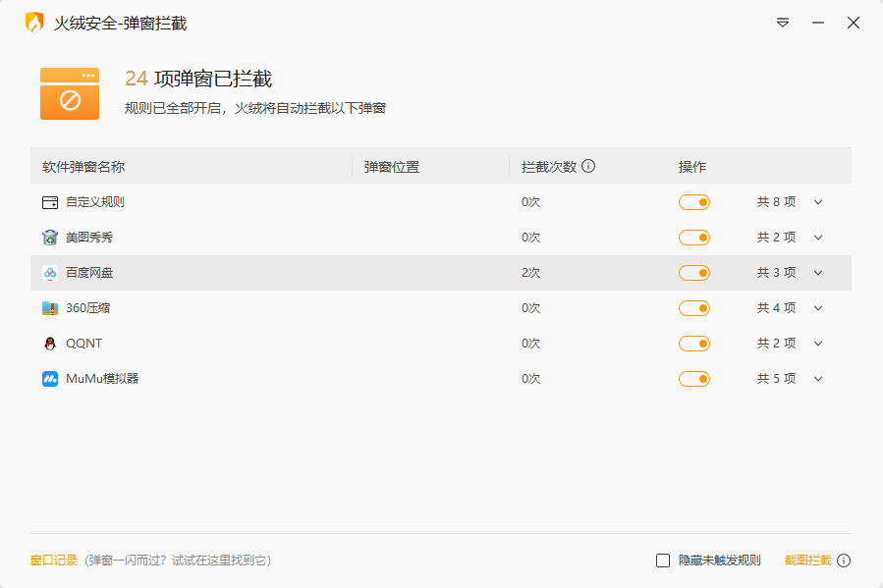
Task: Check the 隐藏未触发规则 checkbox
Action: [x=663, y=560]
